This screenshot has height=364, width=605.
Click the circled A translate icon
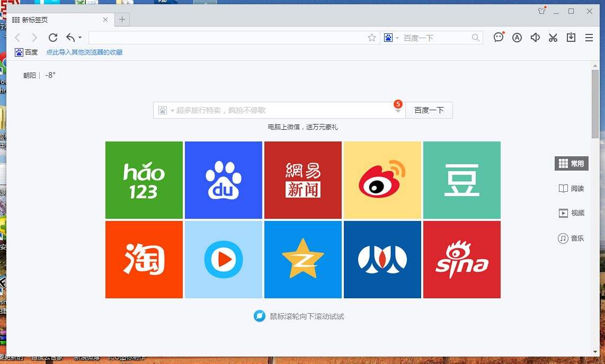pyautogui.click(x=517, y=38)
